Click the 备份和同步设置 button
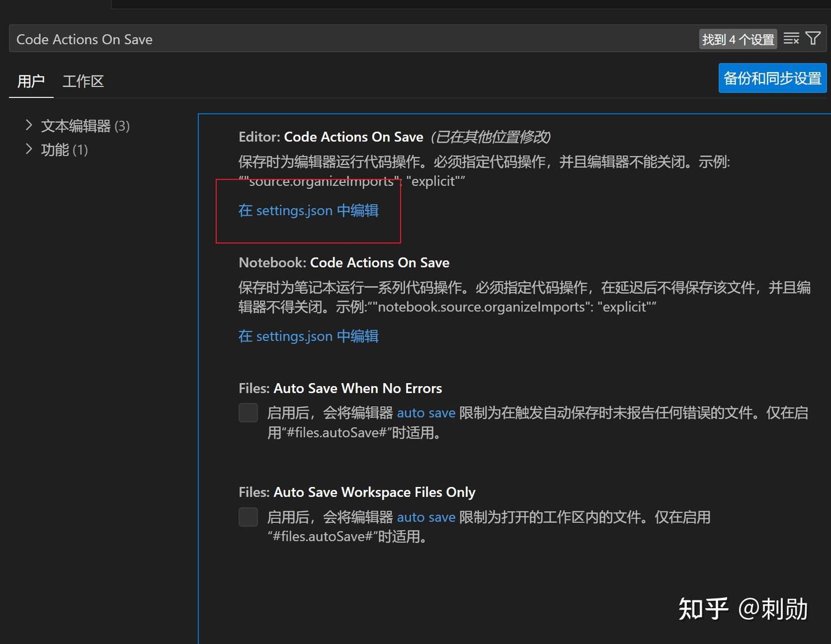The height and width of the screenshot is (644, 831). (772, 78)
